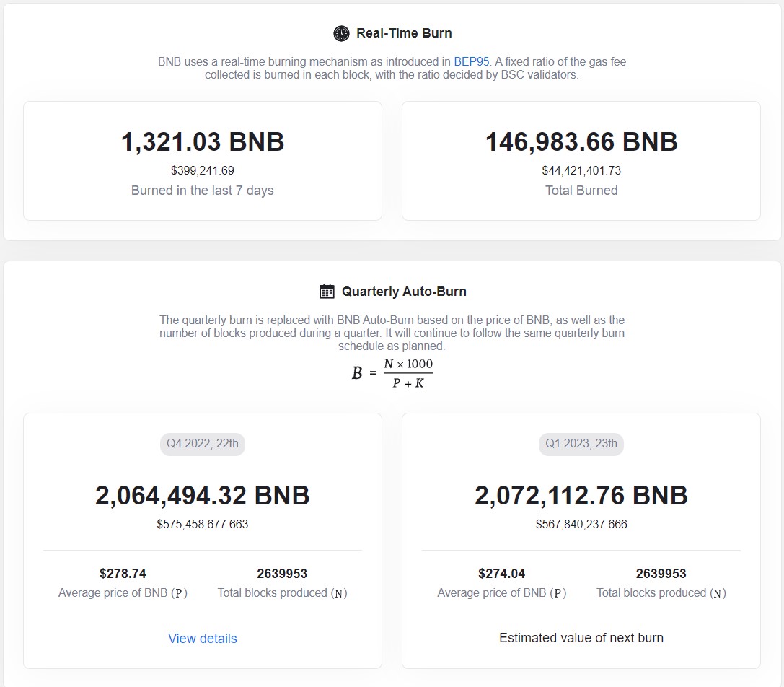Screen dimensions: 784x687
Task: Click the $567,840,237.666 estimated burn value
Action: (581, 525)
